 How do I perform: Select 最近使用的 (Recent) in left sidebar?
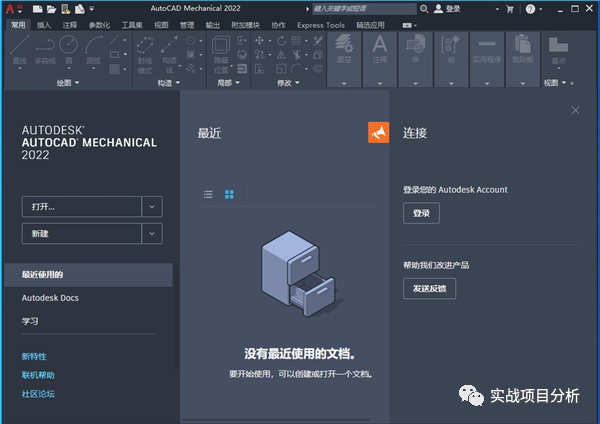(88, 275)
